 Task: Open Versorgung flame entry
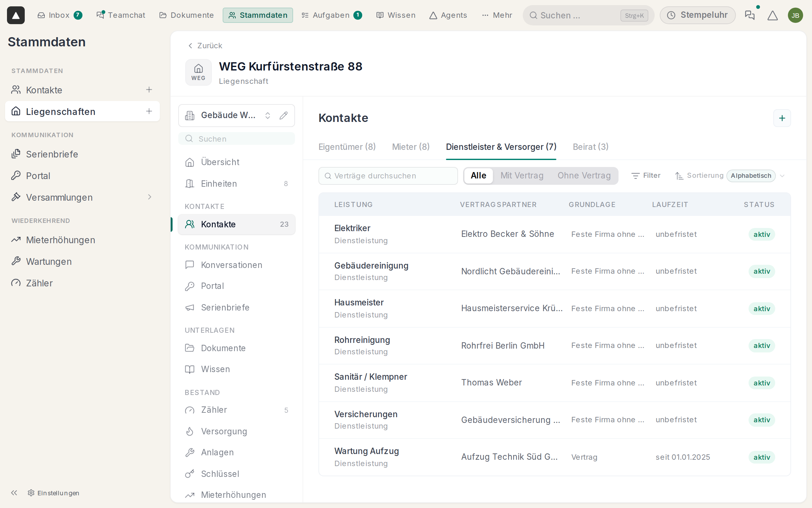(x=237, y=431)
